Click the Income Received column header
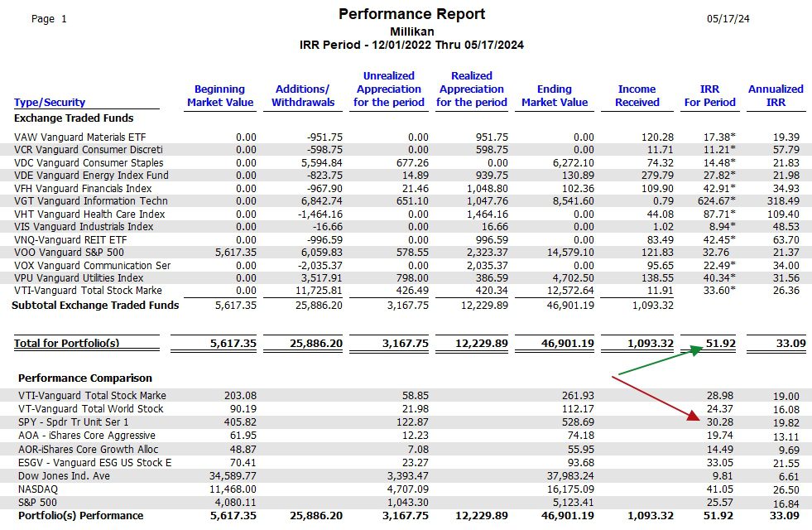 637,96
